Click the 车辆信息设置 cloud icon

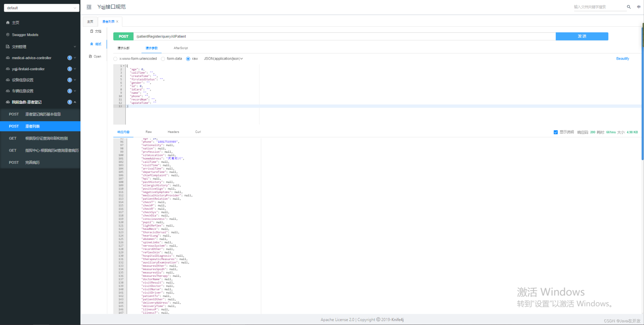coord(8,91)
